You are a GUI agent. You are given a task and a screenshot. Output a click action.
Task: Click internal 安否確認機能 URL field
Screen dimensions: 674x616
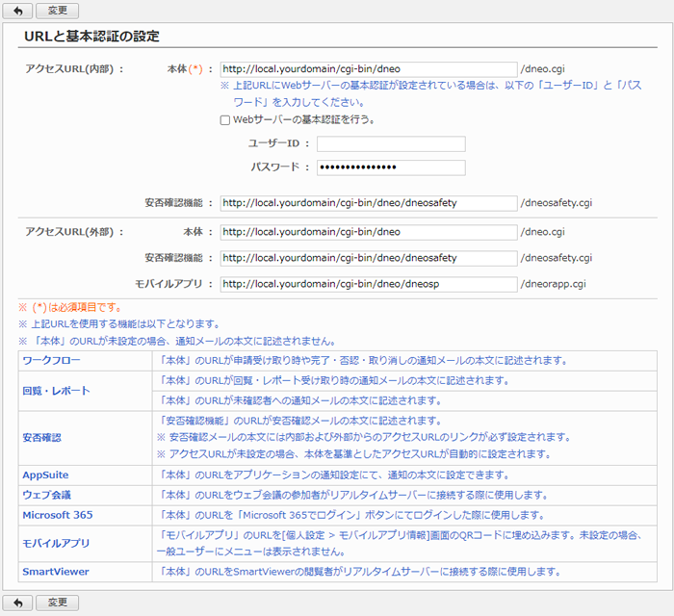369,203
